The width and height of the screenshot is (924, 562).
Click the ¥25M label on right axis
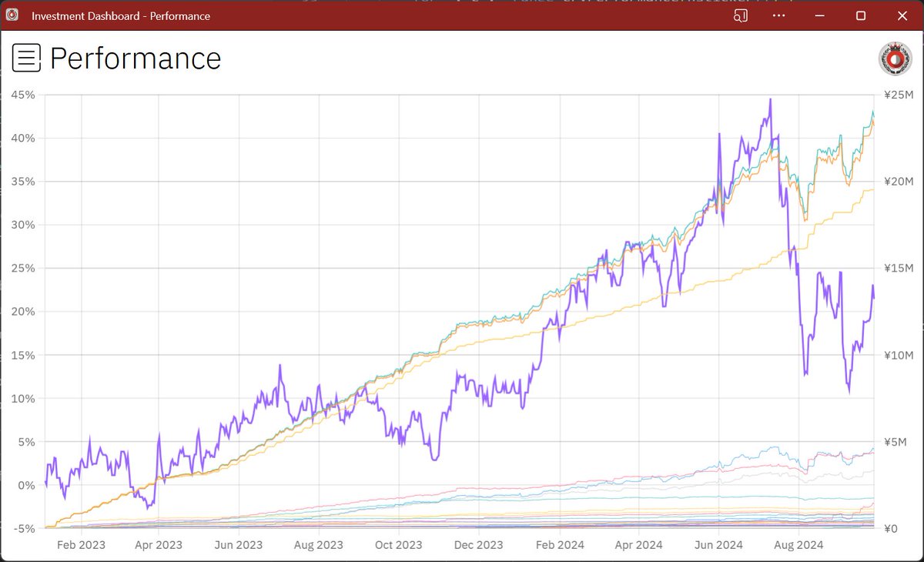click(x=897, y=95)
